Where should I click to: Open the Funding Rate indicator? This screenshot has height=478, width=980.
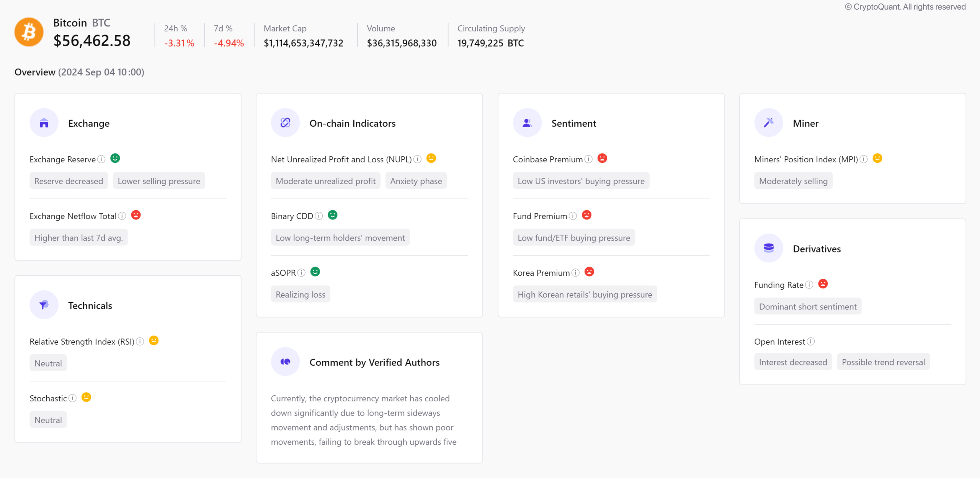(779, 285)
